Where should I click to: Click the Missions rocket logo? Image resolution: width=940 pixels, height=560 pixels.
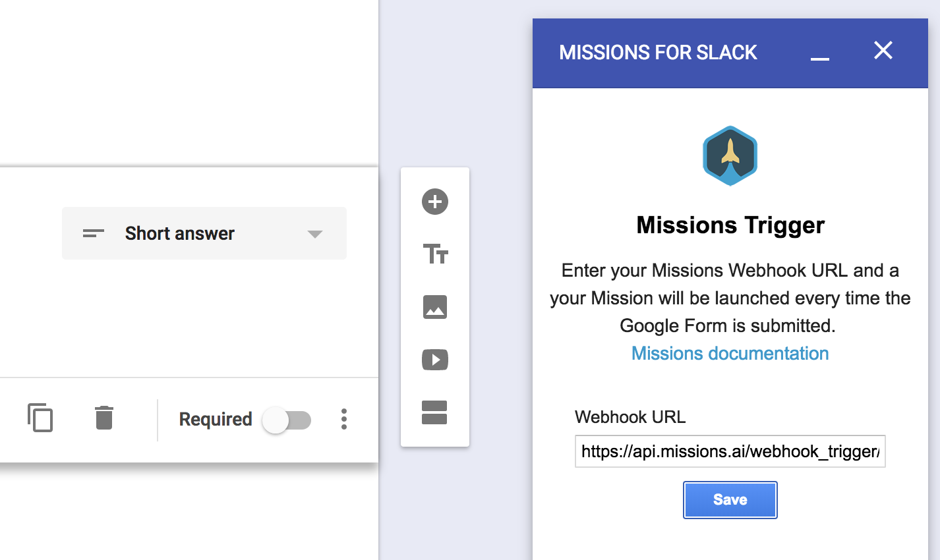pyautogui.click(x=730, y=155)
